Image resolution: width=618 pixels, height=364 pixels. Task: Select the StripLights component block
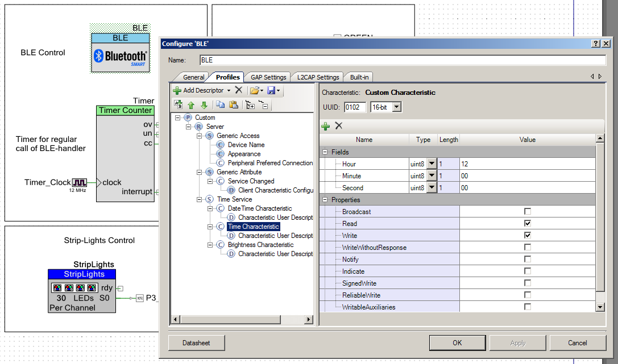coord(82,291)
